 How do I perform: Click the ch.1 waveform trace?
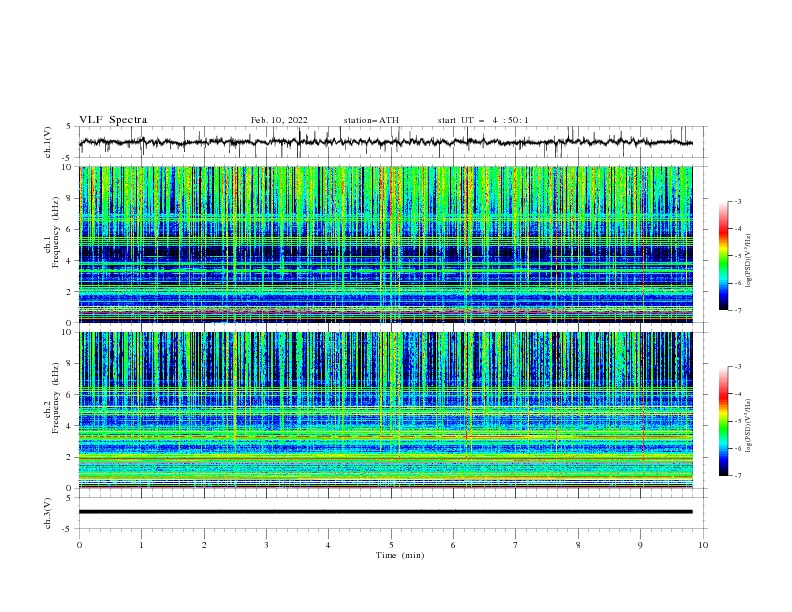click(385, 142)
